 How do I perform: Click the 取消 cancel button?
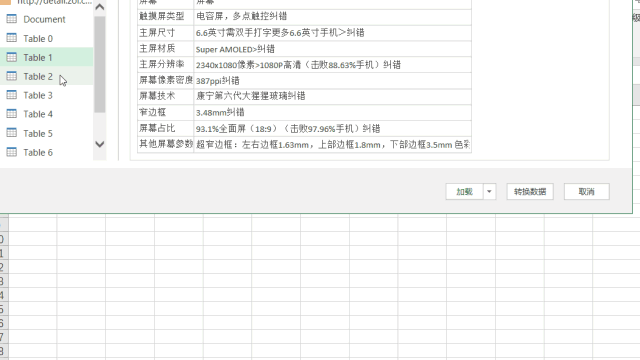(587, 192)
